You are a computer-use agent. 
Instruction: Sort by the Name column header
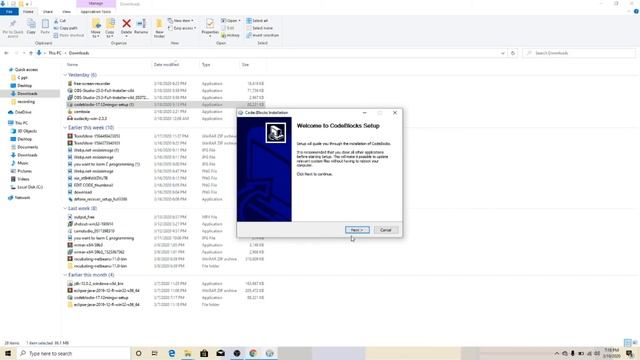point(73,64)
